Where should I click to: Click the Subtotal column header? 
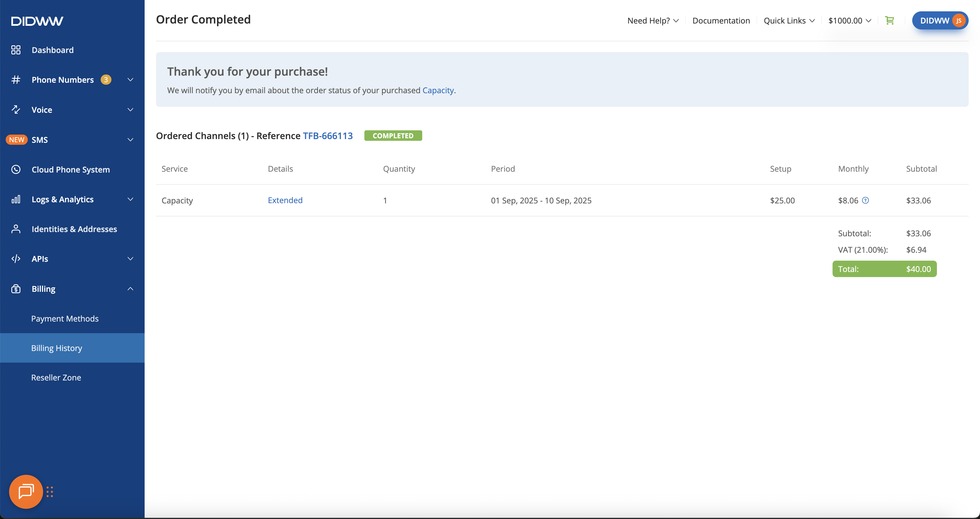[921, 169]
